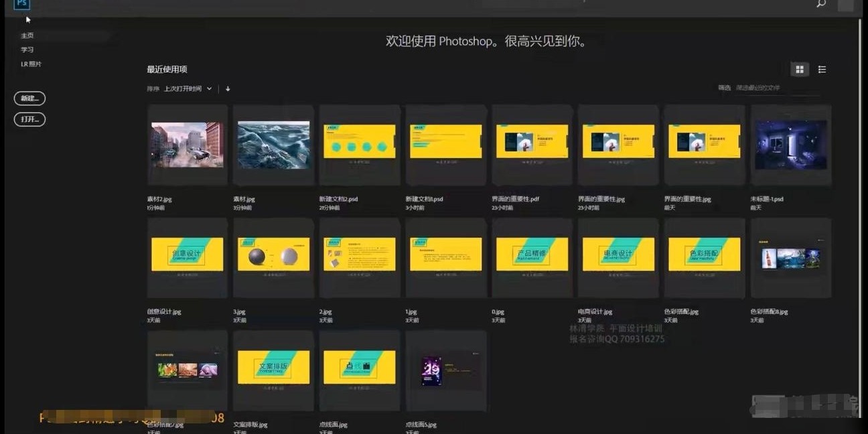
Task: Click the 色彩搭配8.jpg file name
Action: [x=770, y=311]
